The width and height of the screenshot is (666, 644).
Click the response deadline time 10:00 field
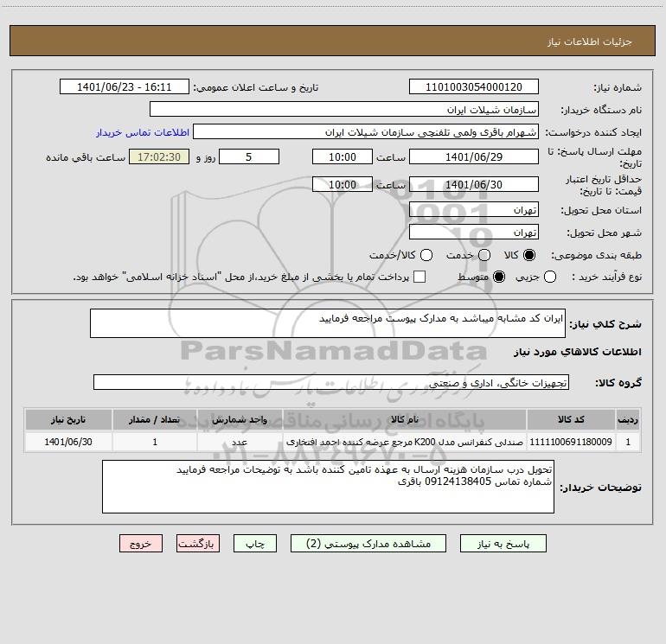point(343,156)
